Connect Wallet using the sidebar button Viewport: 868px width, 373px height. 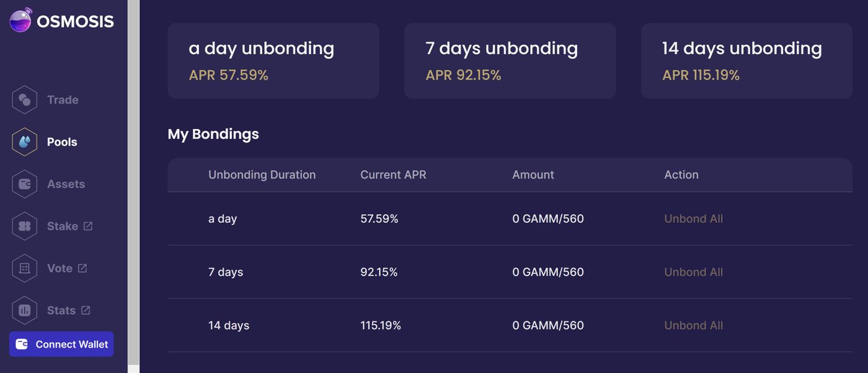tap(61, 344)
